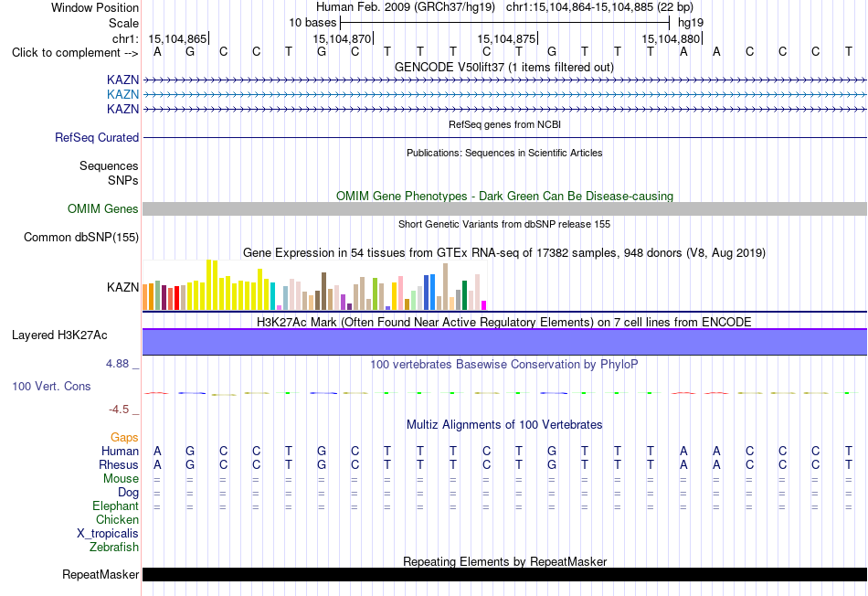Click the 'Click to complement -->' label

coord(75,53)
